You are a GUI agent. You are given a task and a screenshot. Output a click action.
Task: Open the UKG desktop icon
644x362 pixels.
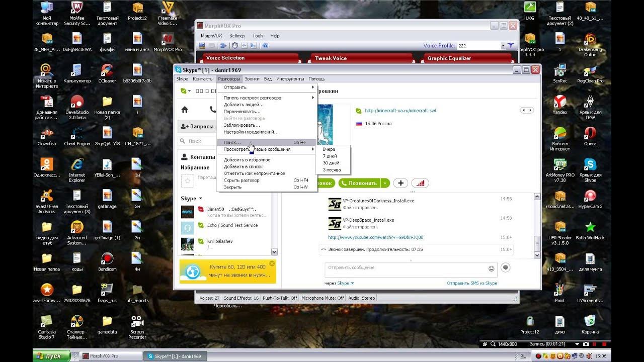(530, 11)
